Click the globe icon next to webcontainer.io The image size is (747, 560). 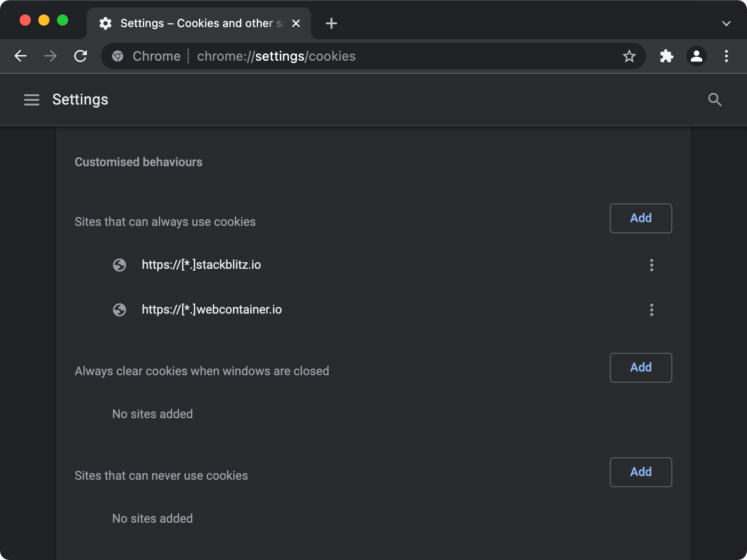pos(120,309)
